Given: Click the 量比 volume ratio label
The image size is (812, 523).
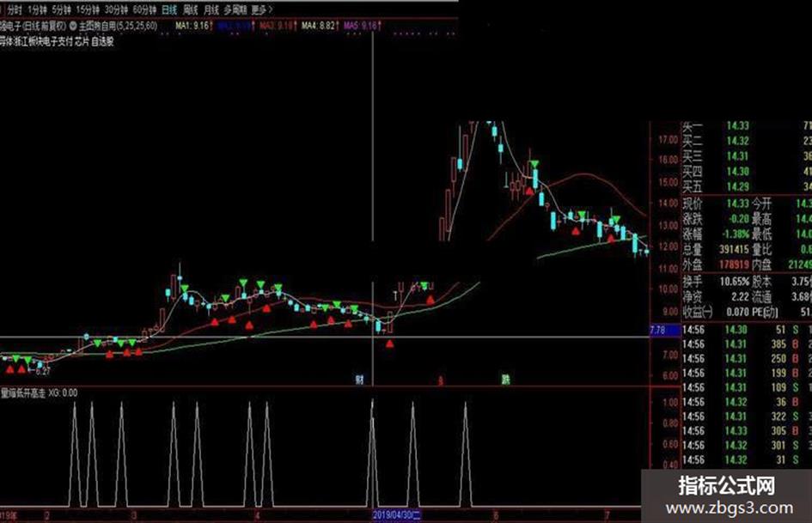Looking at the screenshot, I should 762,249.
